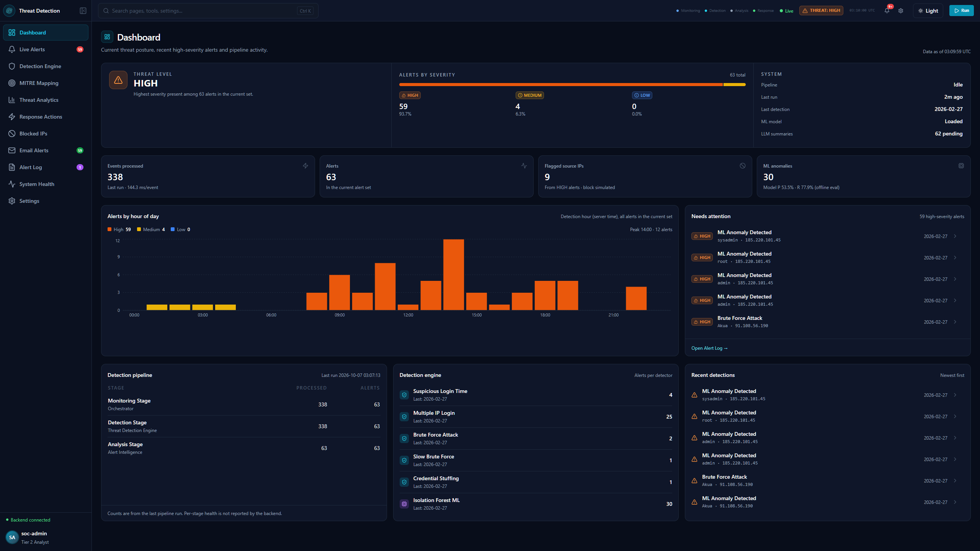Click the THREAT: HIGH status badge

[x=821, y=11]
